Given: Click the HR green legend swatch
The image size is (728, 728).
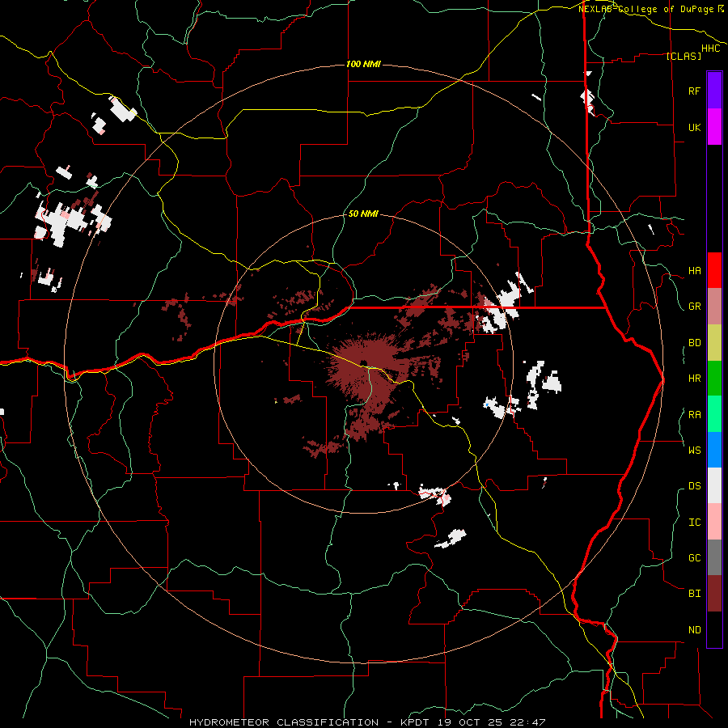Looking at the screenshot, I should click(714, 378).
